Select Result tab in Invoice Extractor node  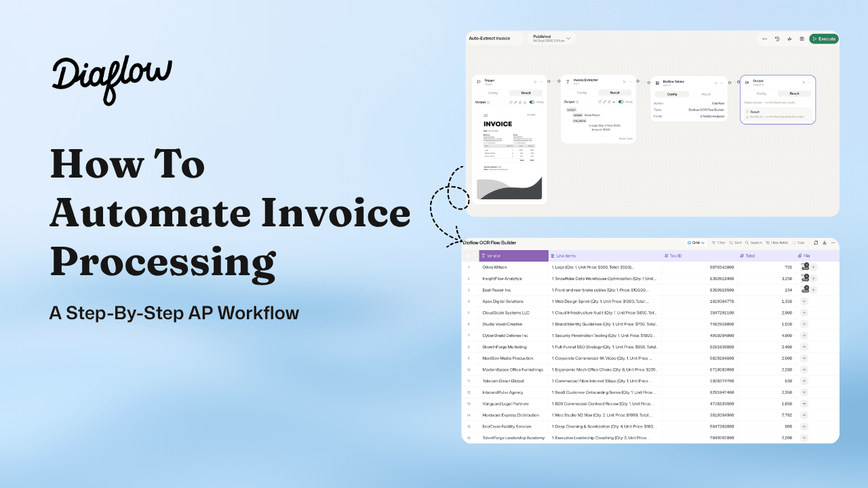pyautogui.click(x=614, y=93)
